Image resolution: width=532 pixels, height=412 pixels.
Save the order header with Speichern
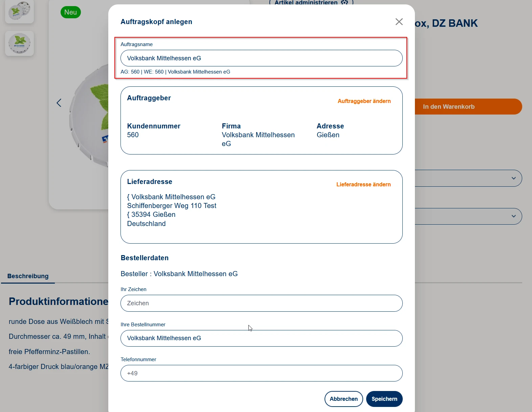384,399
